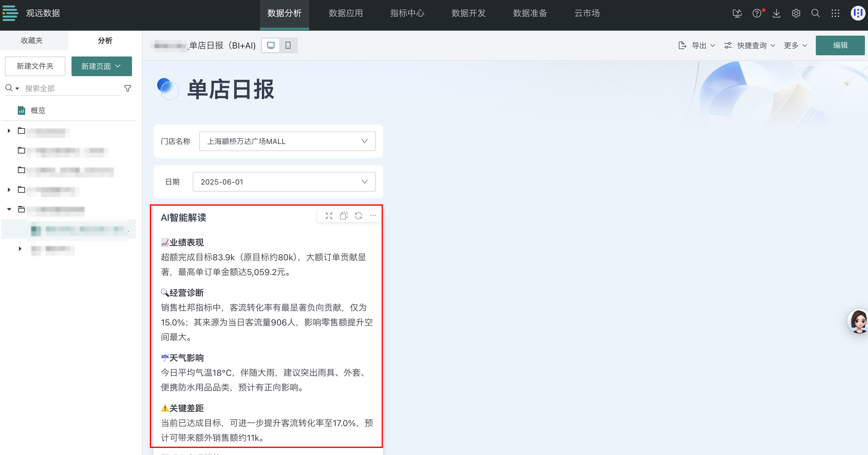Open the AI assistant avatar
This screenshot has width=868, height=455.
point(858,321)
